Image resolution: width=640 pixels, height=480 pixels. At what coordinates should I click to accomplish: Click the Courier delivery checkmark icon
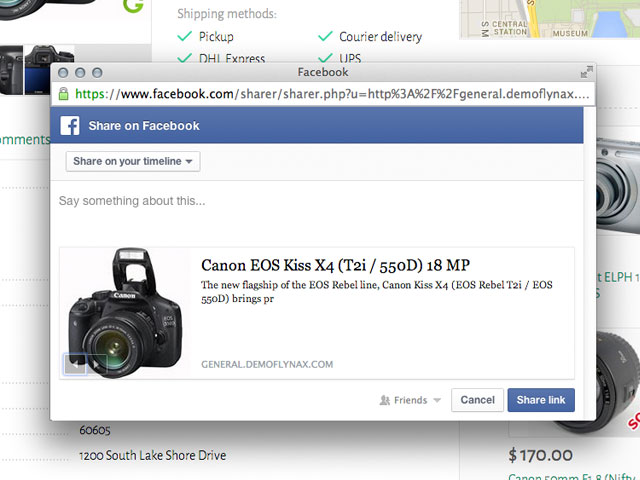coord(325,36)
